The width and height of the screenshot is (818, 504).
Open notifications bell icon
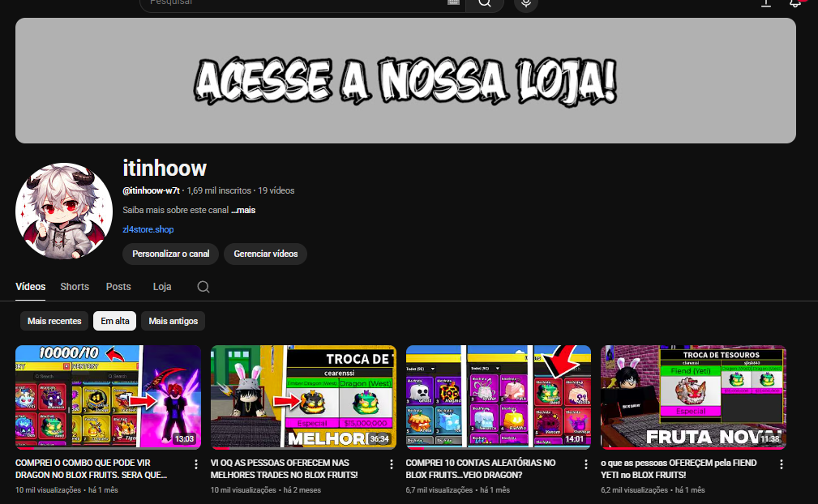[x=795, y=3]
